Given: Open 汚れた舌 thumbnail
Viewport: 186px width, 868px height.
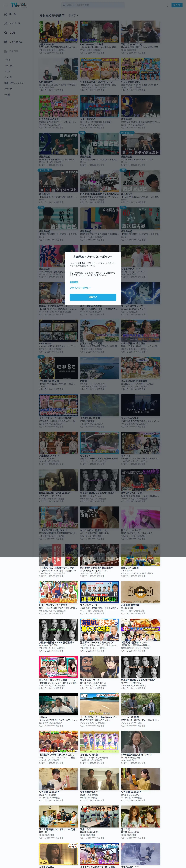Looking at the screenshot, I should click(141, 816).
